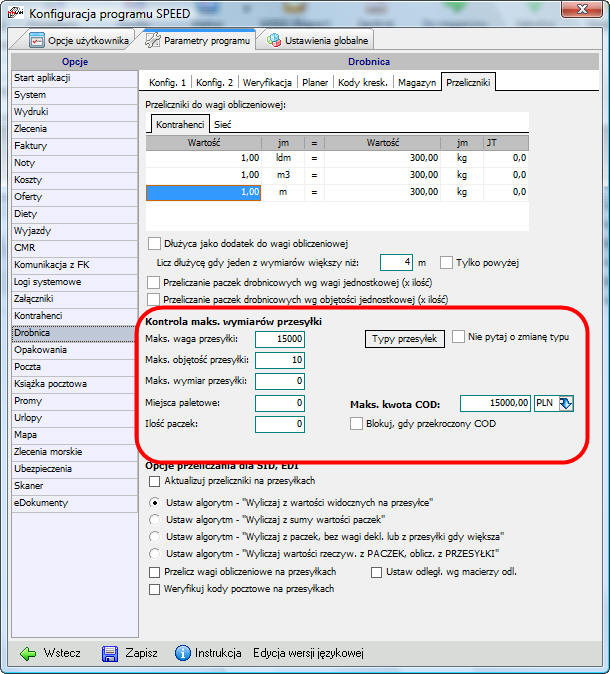Click the ldm unit cell
This screenshot has width=610, height=674.
point(283,158)
